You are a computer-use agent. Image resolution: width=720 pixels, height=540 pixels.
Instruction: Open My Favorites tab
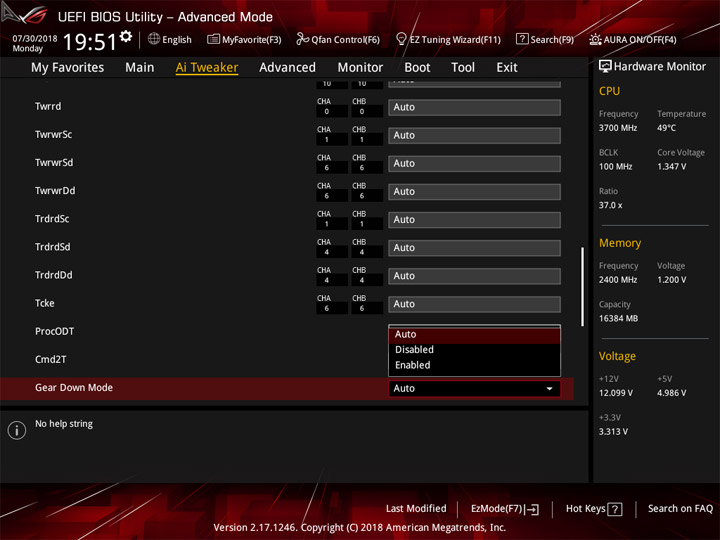(68, 68)
